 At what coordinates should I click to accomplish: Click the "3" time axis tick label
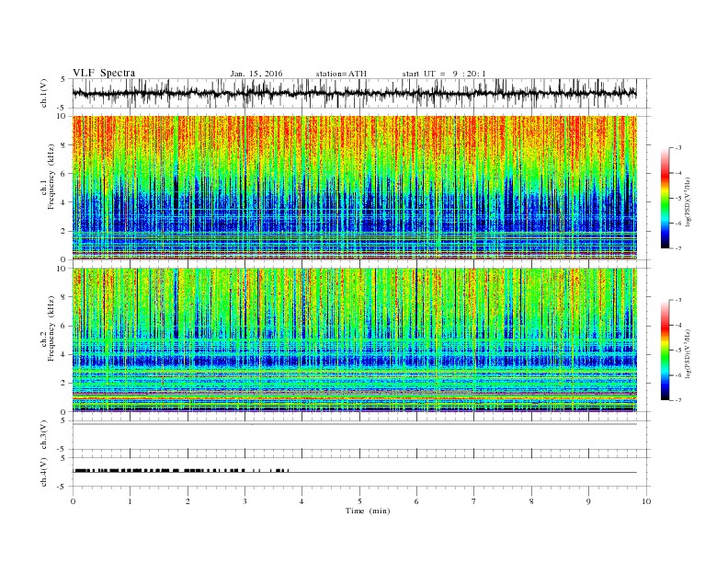click(x=245, y=501)
